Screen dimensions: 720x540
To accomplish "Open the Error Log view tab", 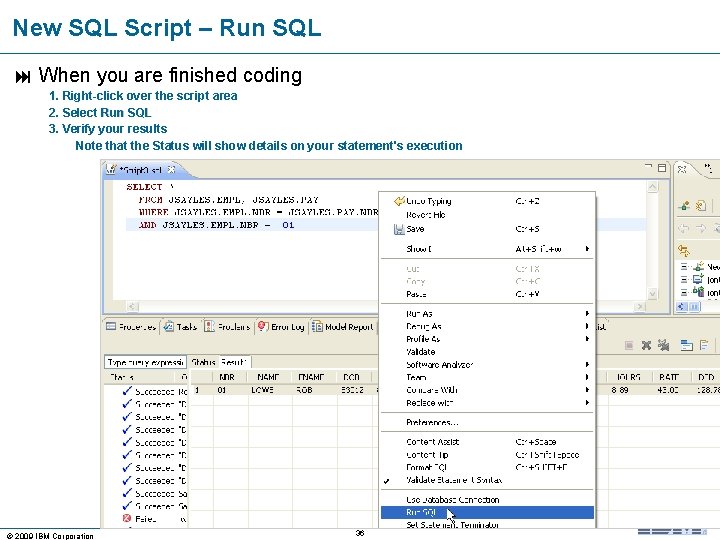I will [x=281, y=326].
